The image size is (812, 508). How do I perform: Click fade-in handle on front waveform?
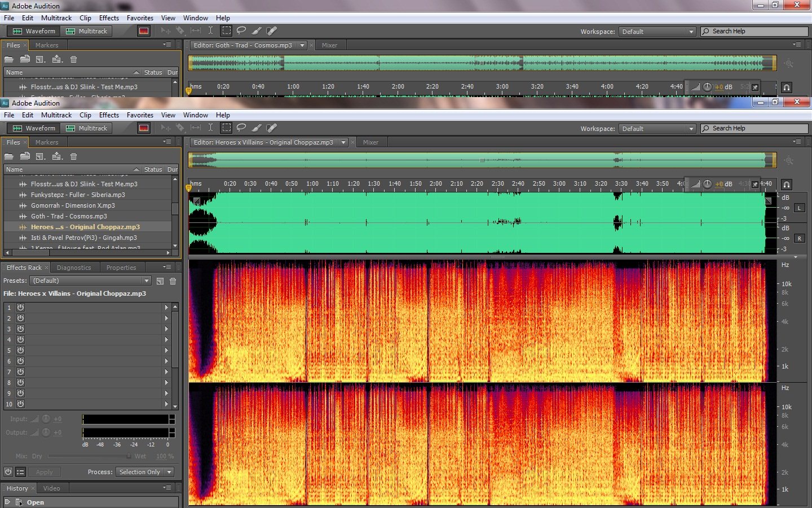[x=197, y=200]
